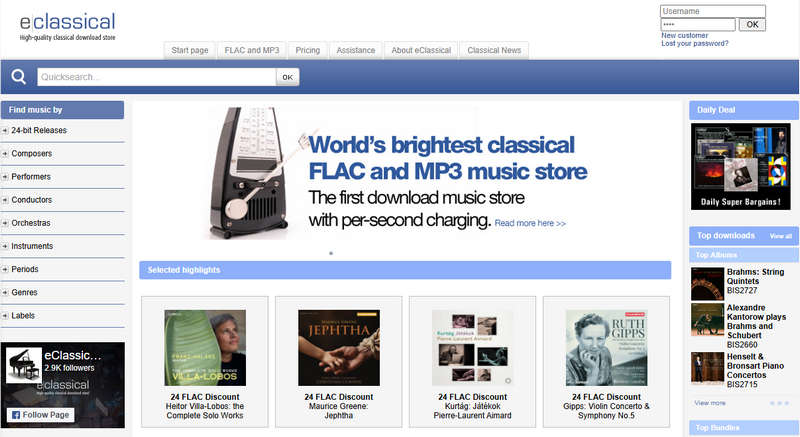The width and height of the screenshot is (800, 437).
Task: Click the magnifier search icon
Action: pyautogui.click(x=18, y=76)
